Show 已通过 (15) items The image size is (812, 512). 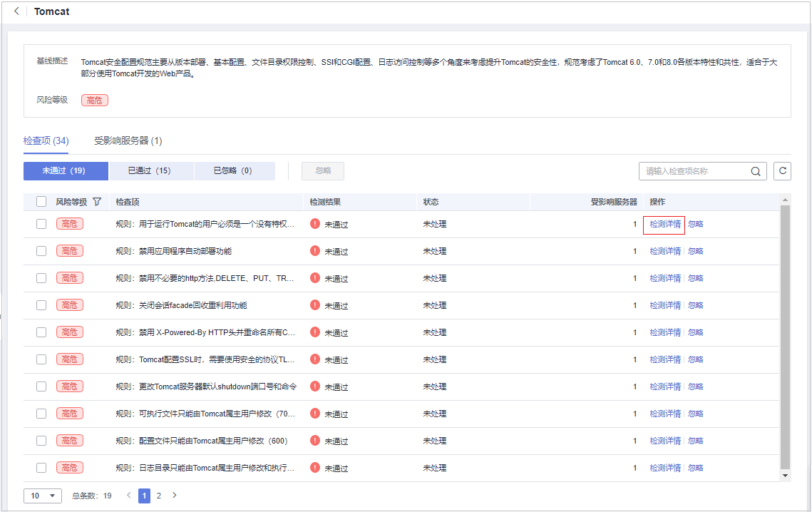pos(151,171)
